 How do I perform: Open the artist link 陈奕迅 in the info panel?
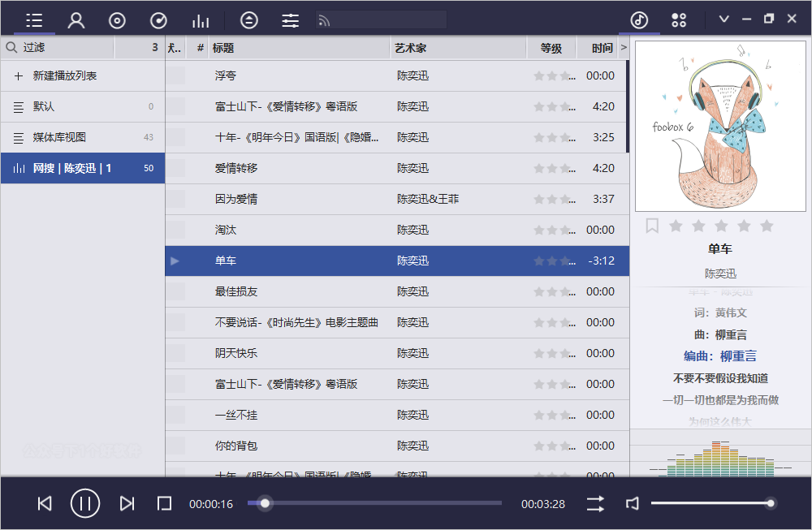719,274
